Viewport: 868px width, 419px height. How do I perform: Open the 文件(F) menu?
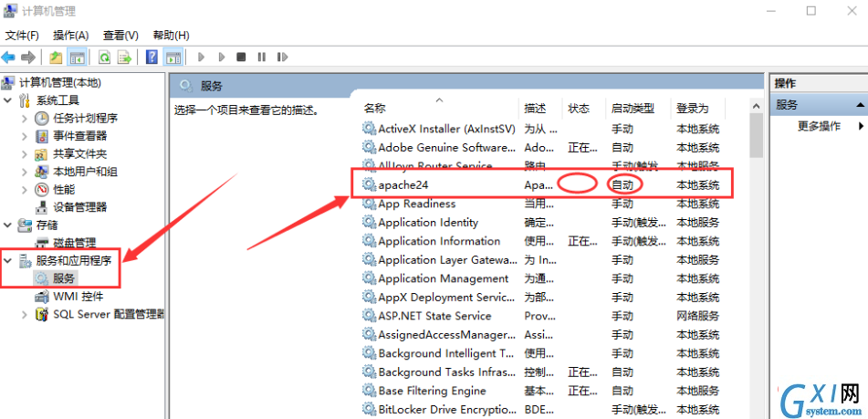[x=22, y=36]
